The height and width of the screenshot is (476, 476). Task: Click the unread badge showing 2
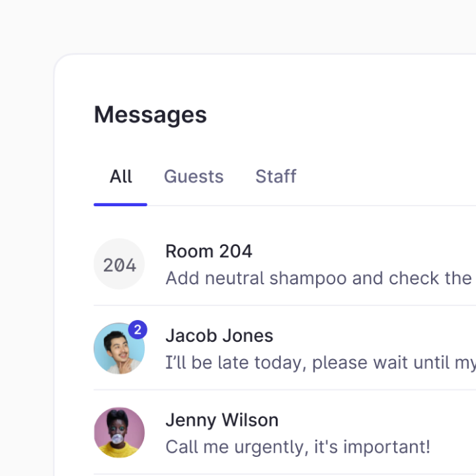pos(138,329)
